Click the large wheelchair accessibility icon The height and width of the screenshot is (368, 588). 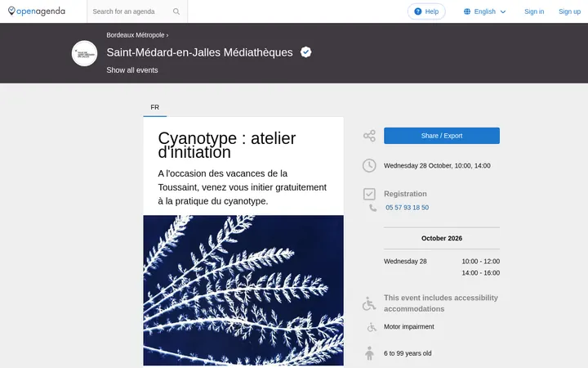[x=369, y=303]
